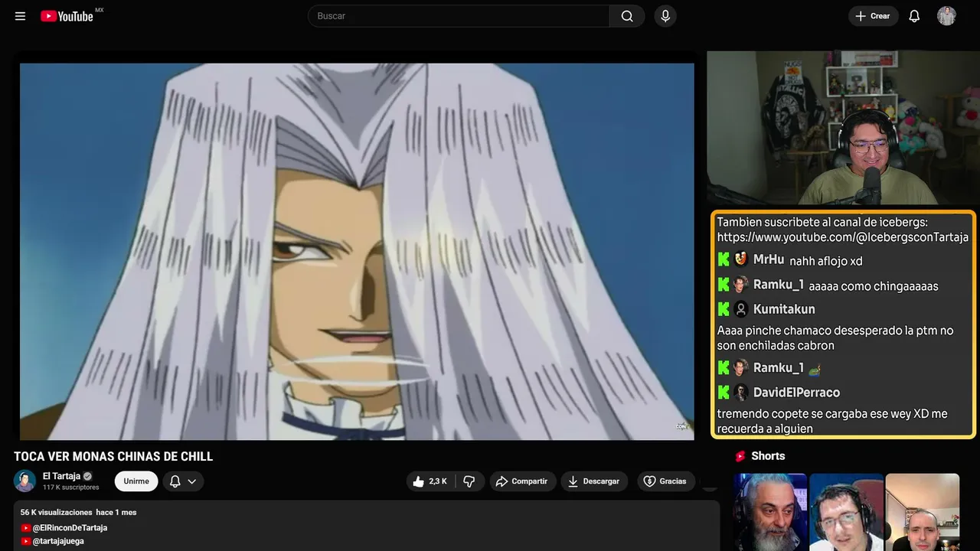Image resolution: width=980 pixels, height=551 pixels.
Task: Click the video title "TOCA VER MONAS CHINAS DE CHILL"
Action: 113,457
